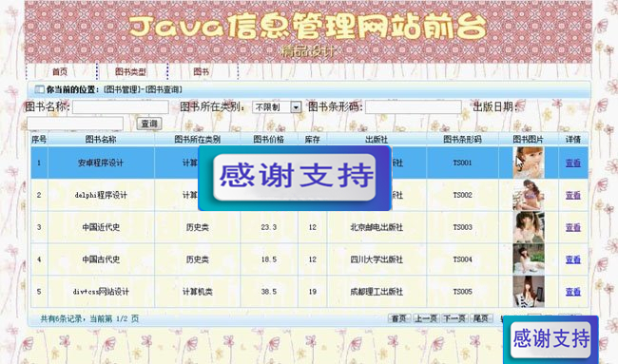The width and height of the screenshot is (618, 364).
Task: Open 查看 details link for div+css网站设计
Action: [573, 292]
